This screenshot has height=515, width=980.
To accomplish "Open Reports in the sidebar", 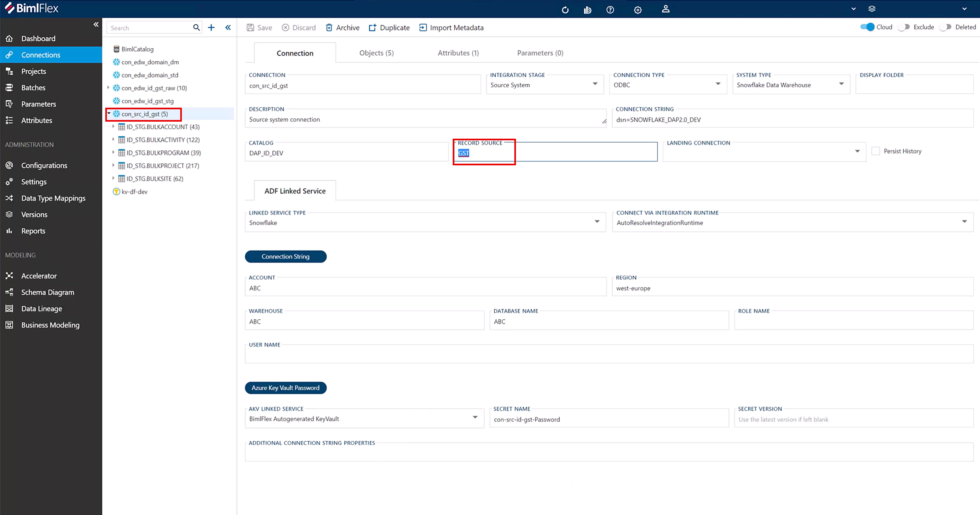I will (51, 231).
